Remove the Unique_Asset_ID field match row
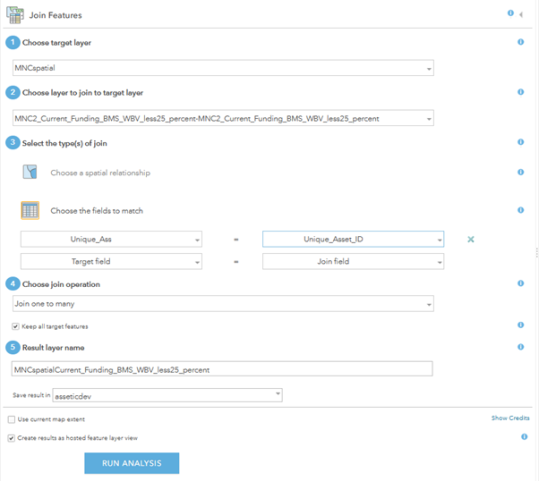 [471, 239]
